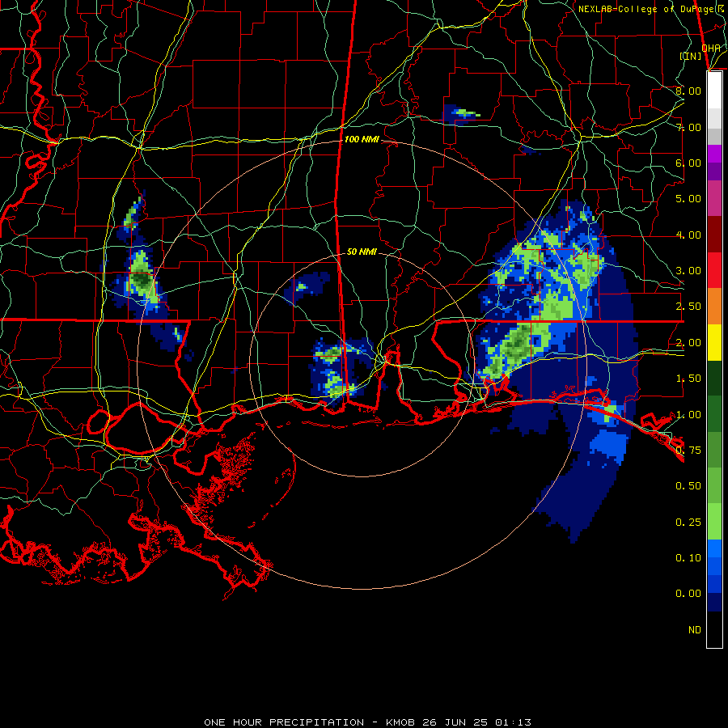This screenshot has width=728, height=728.
Task: Click the 2.00 legend value
Action: (688, 343)
